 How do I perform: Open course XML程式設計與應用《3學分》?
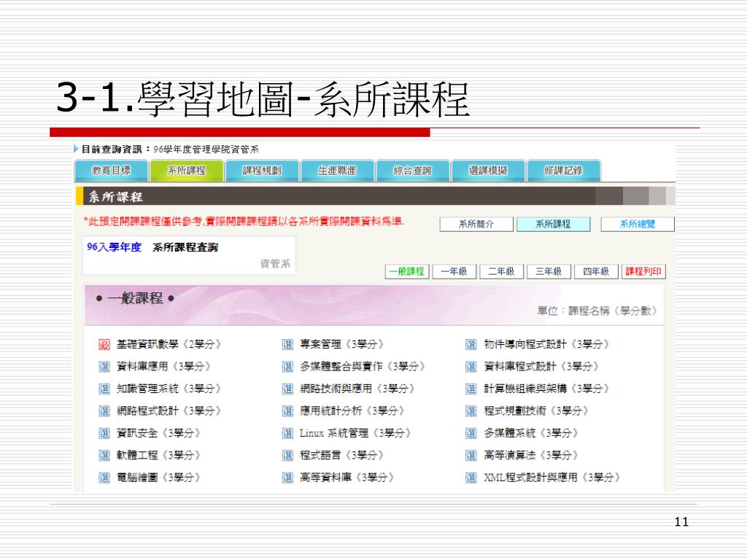552,478
